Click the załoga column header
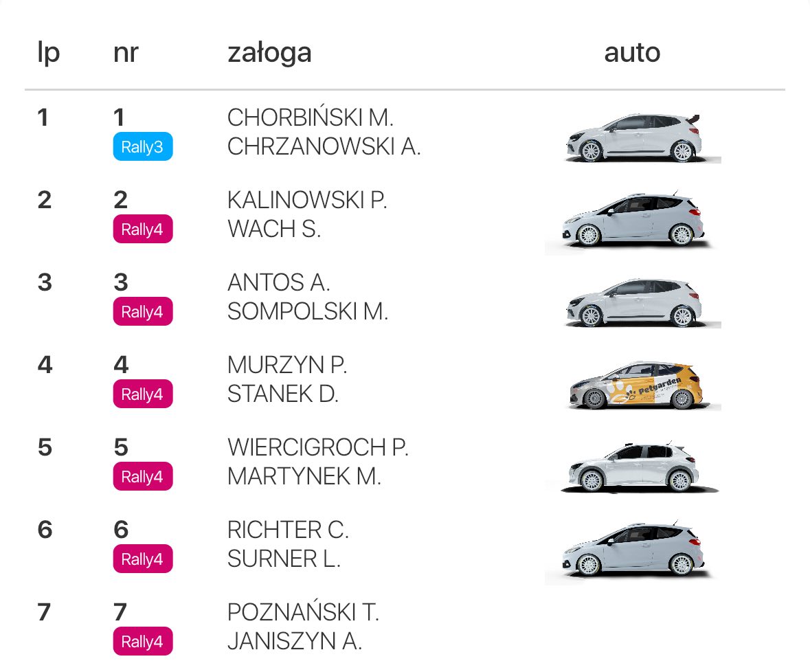Viewport: 810px width, 672px height. (x=269, y=53)
